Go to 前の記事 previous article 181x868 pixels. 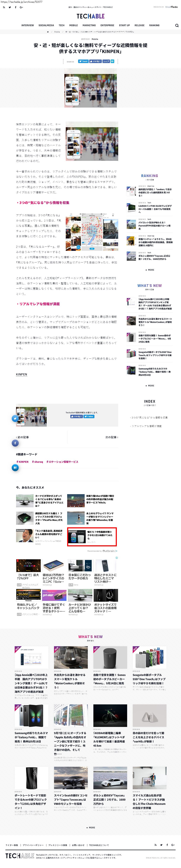click(x=22, y=437)
